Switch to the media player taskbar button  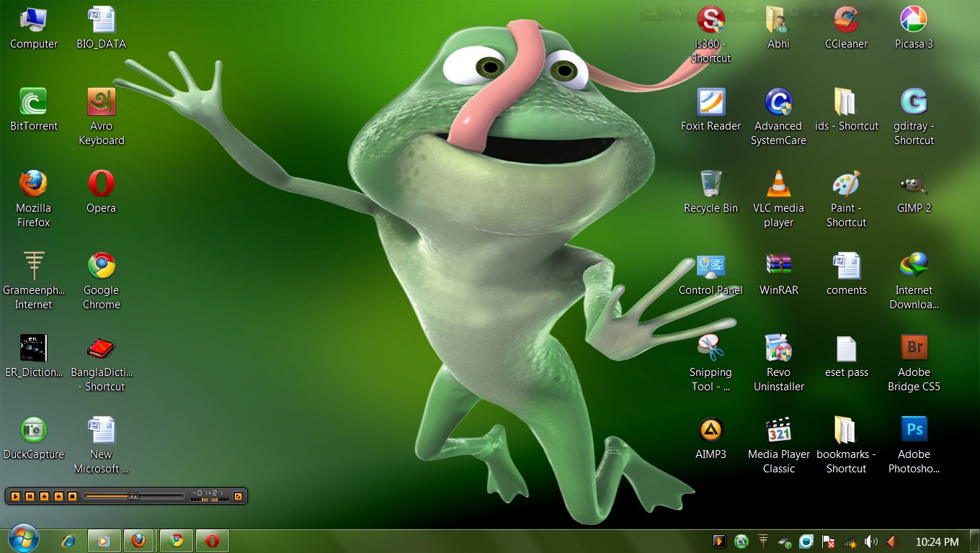tap(103, 540)
